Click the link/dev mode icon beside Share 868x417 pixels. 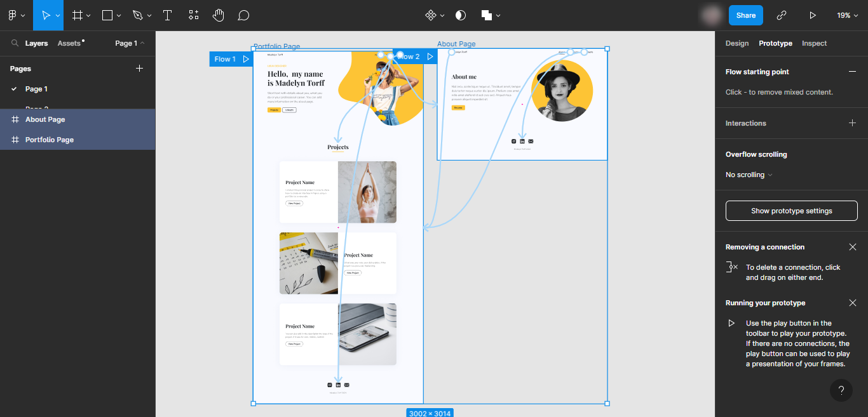tap(782, 15)
